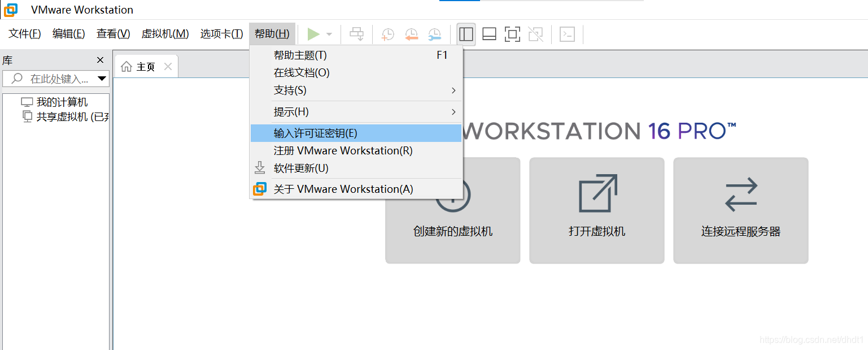
Task: Select 输入许可证密钥(E) menu item
Action: [x=357, y=133]
